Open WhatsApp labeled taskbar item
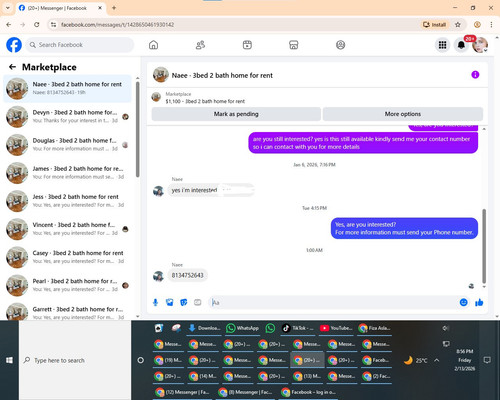 pos(242,328)
